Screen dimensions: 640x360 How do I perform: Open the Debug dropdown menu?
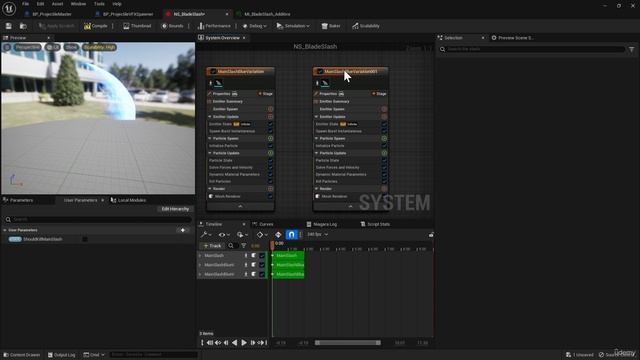pyautogui.click(x=254, y=26)
